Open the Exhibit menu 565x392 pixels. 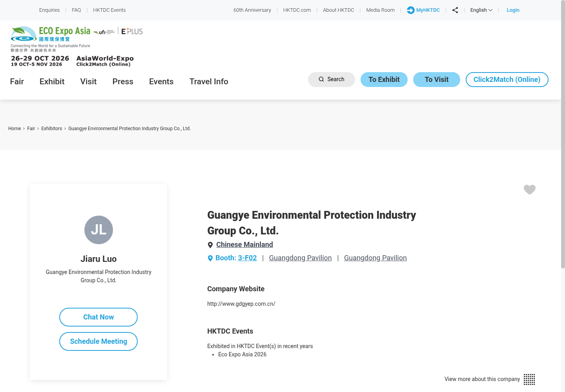[52, 82]
